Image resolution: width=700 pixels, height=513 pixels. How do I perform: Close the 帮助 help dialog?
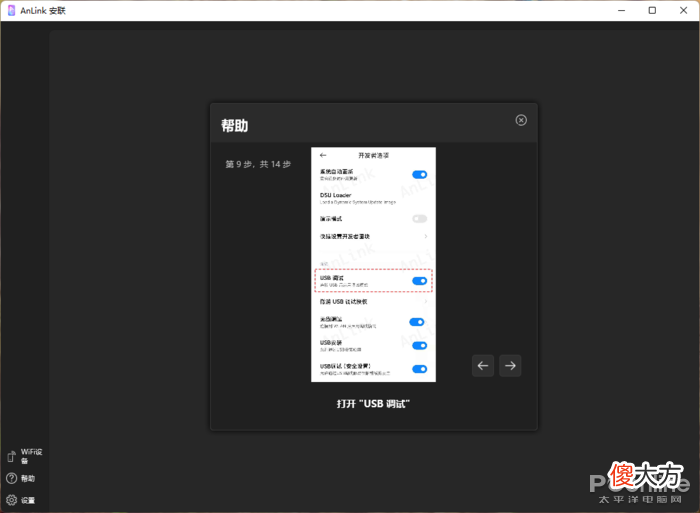(521, 120)
